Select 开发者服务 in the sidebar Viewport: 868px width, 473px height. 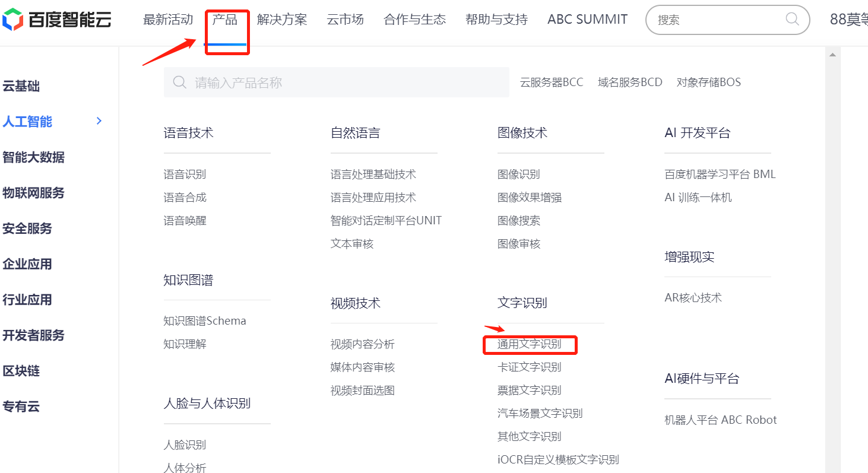point(33,335)
